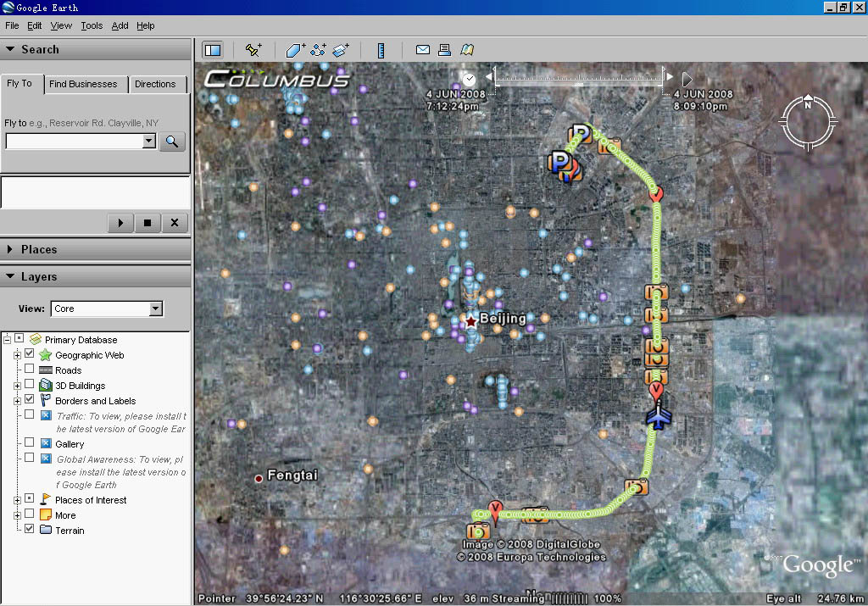Click the Beijing city label
This screenshot has height=606, width=868.
[503, 318]
